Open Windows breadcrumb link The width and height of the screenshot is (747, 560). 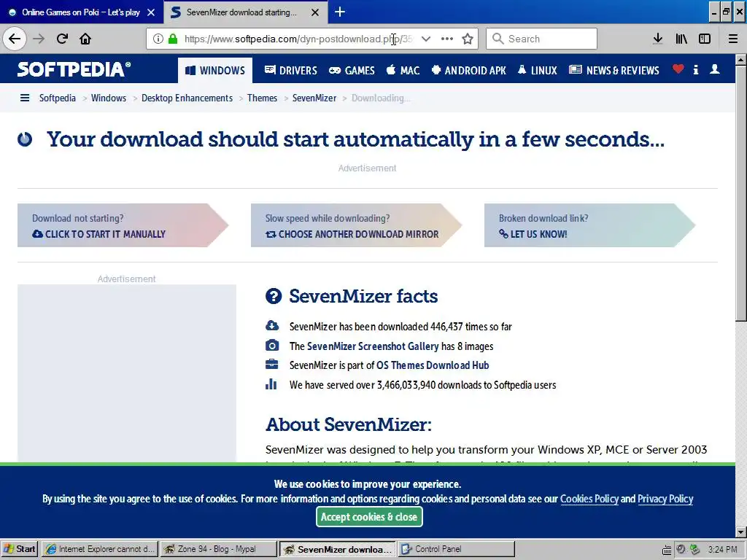[109, 98]
